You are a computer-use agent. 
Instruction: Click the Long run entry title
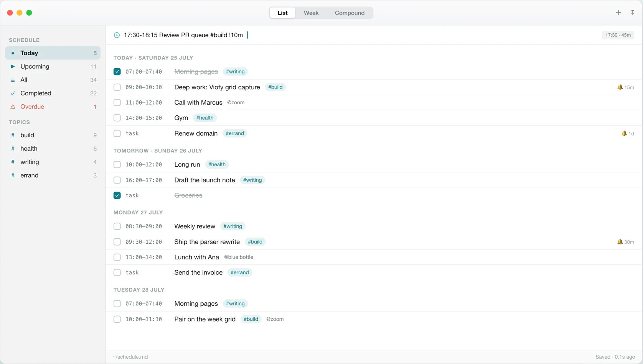[x=187, y=165]
